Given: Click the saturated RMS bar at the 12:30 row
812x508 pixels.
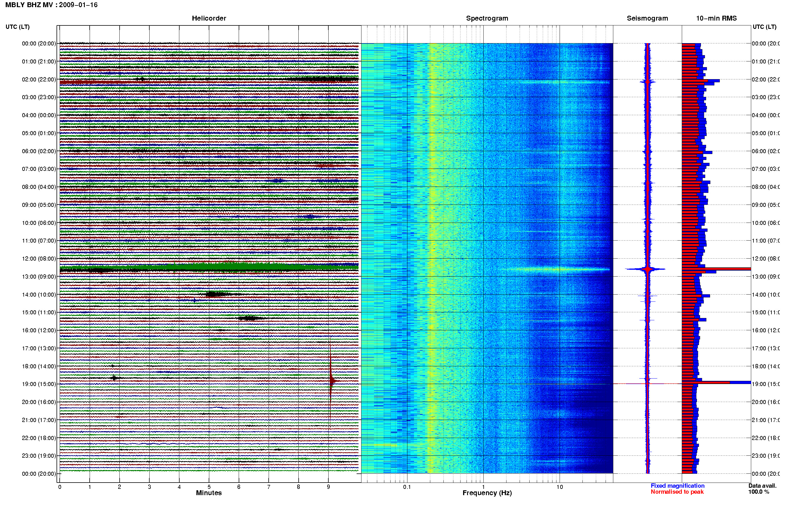Looking at the screenshot, I should click(716, 269).
